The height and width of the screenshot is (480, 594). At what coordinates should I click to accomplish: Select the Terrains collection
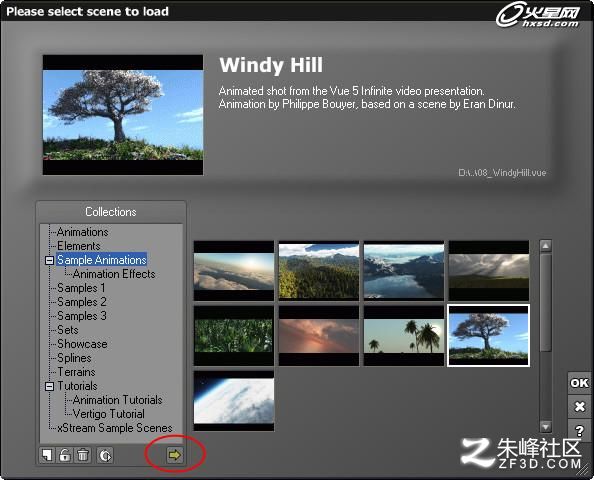(x=76, y=372)
